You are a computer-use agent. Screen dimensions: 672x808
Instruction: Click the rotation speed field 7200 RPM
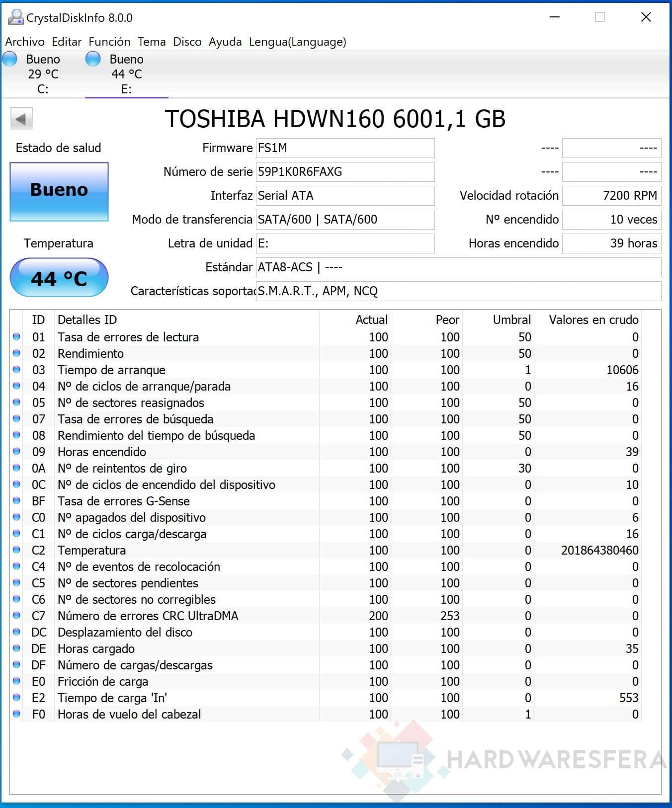coord(612,196)
